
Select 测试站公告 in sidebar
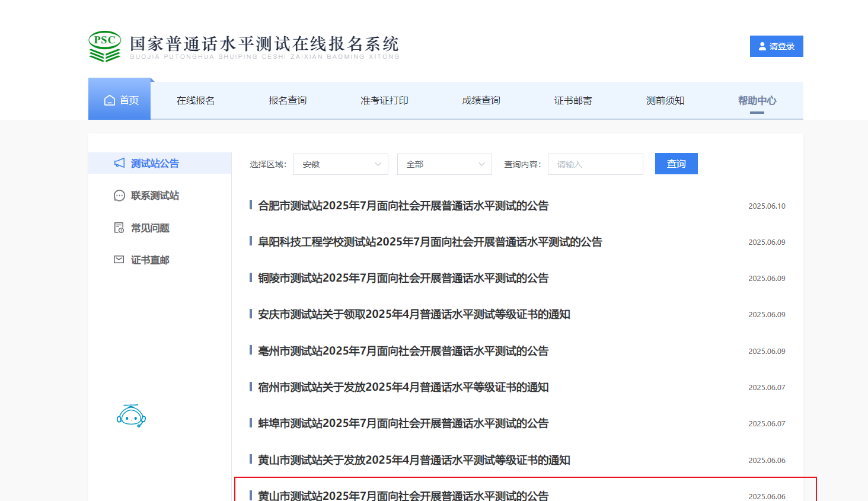(159, 163)
